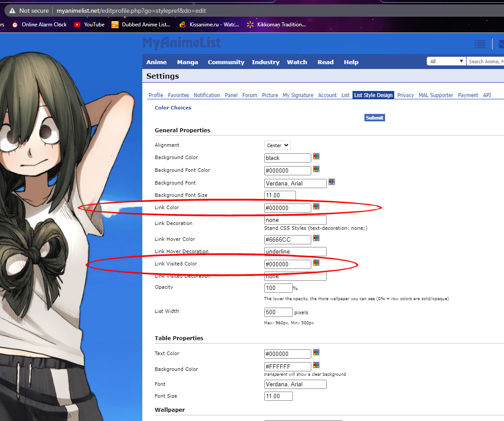
Task: Open the 'All' search category dropdown
Action: pos(446,62)
